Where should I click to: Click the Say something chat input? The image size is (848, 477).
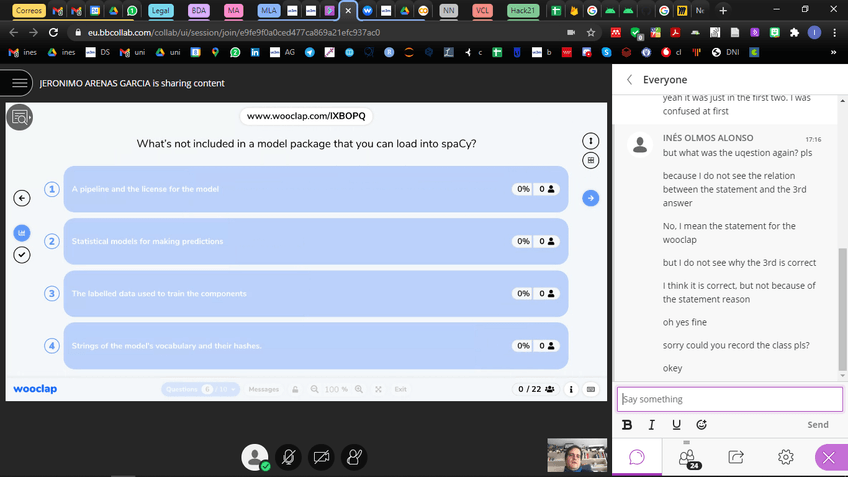tap(730, 399)
